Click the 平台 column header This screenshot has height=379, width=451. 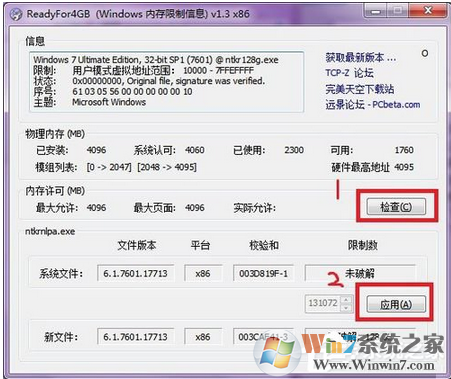point(200,245)
